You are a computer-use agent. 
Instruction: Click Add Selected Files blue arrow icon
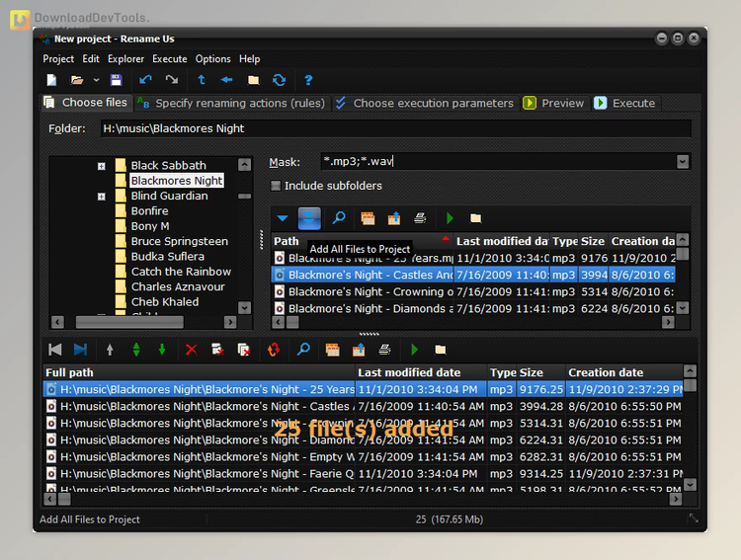pos(283,218)
